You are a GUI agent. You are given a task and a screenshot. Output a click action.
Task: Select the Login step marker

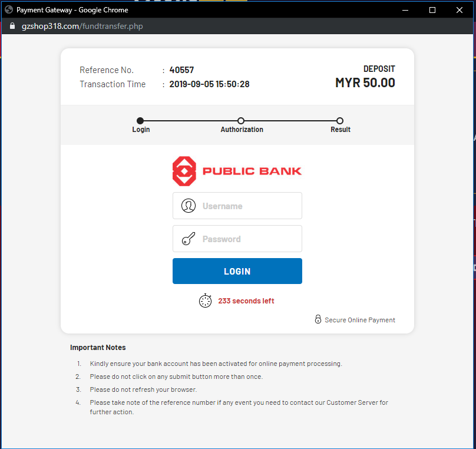click(140, 121)
